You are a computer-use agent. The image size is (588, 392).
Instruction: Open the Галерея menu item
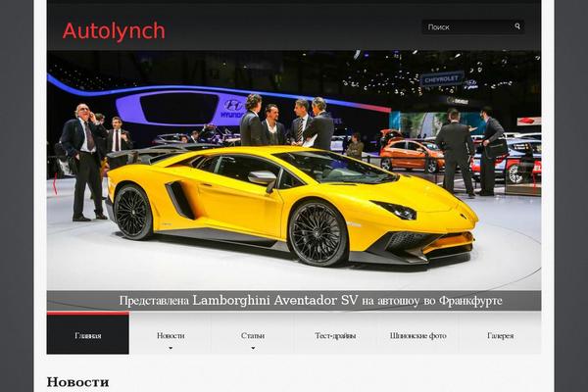pos(500,336)
